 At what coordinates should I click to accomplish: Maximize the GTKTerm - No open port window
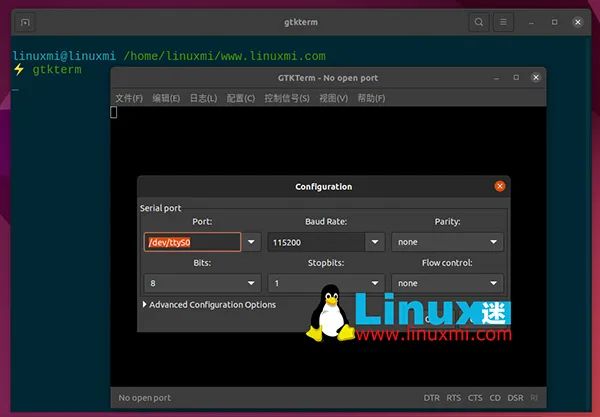point(516,78)
